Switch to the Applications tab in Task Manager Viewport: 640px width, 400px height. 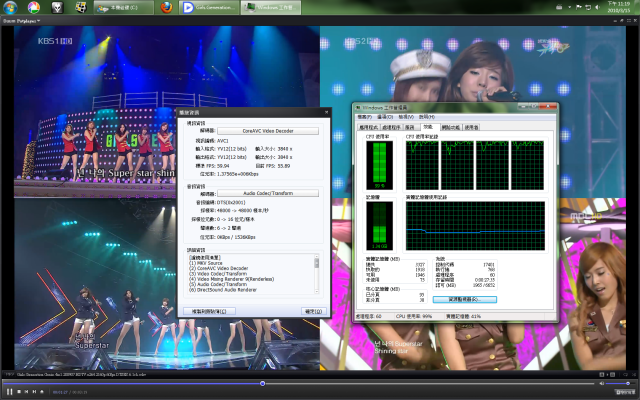pos(369,127)
